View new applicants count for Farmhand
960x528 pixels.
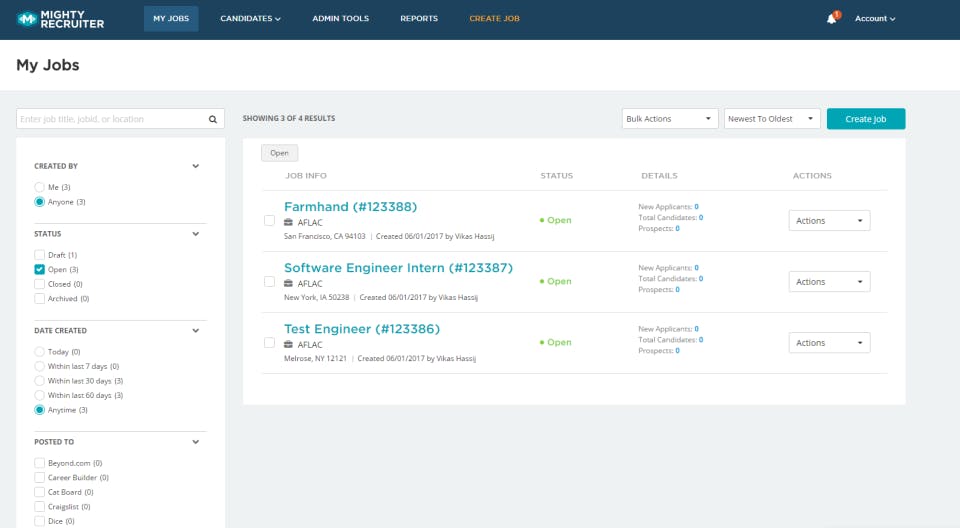[x=696, y=207]
